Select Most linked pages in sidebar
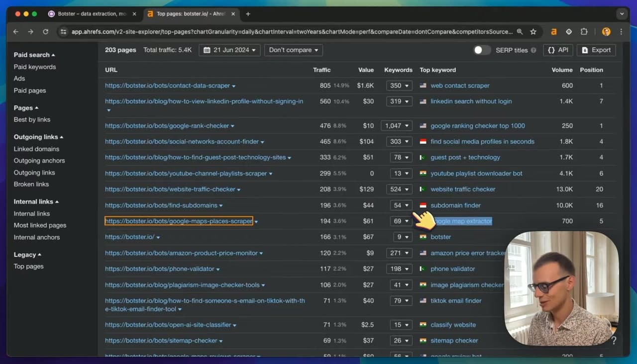Viewport: 637px width, 364px height. [40, 225]
